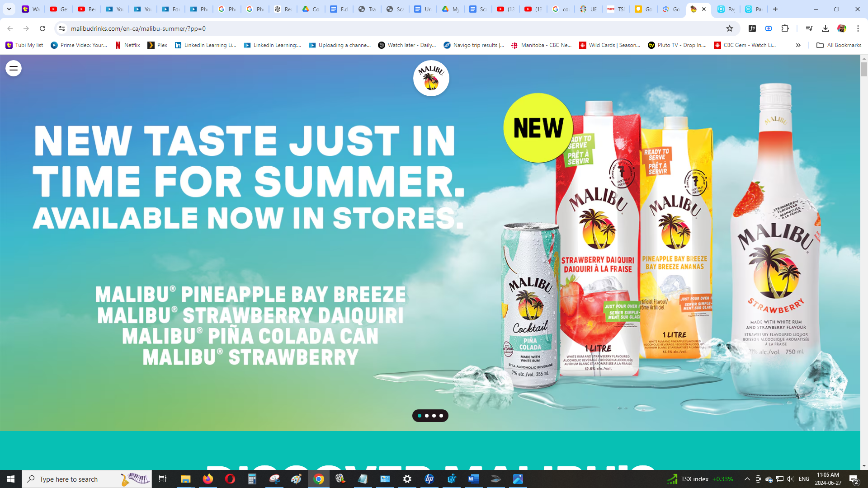Show hidden system tray icons
868x488 pixels.
[747, 479]
